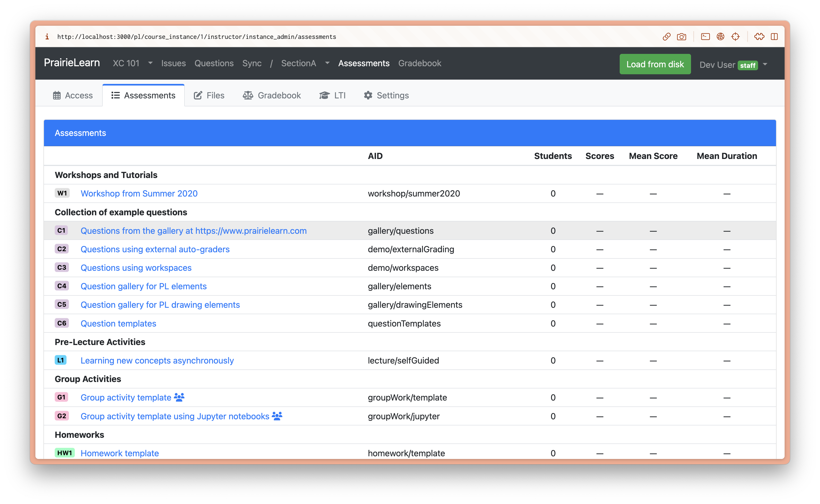Click the workshop/summer2020 AID text
This screenshot has height=504, width=820.
pos(414,193)
